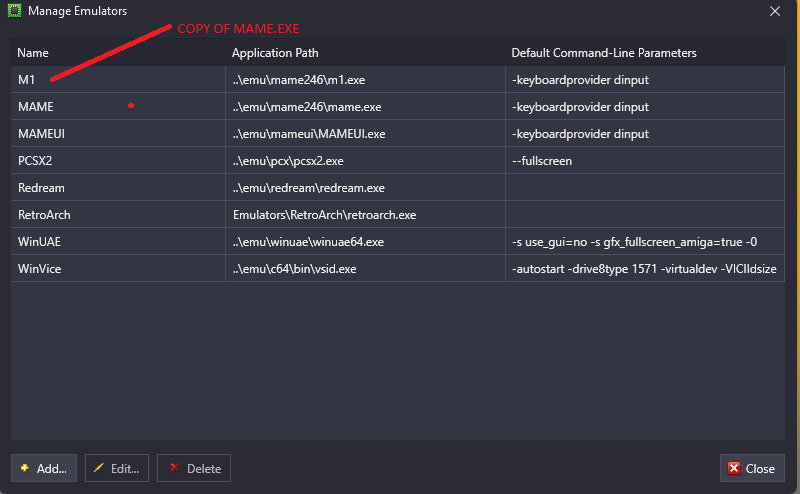This screenshot has height=494, width=800.
Task: Open the Edit... button
Action: pos(117,468)
